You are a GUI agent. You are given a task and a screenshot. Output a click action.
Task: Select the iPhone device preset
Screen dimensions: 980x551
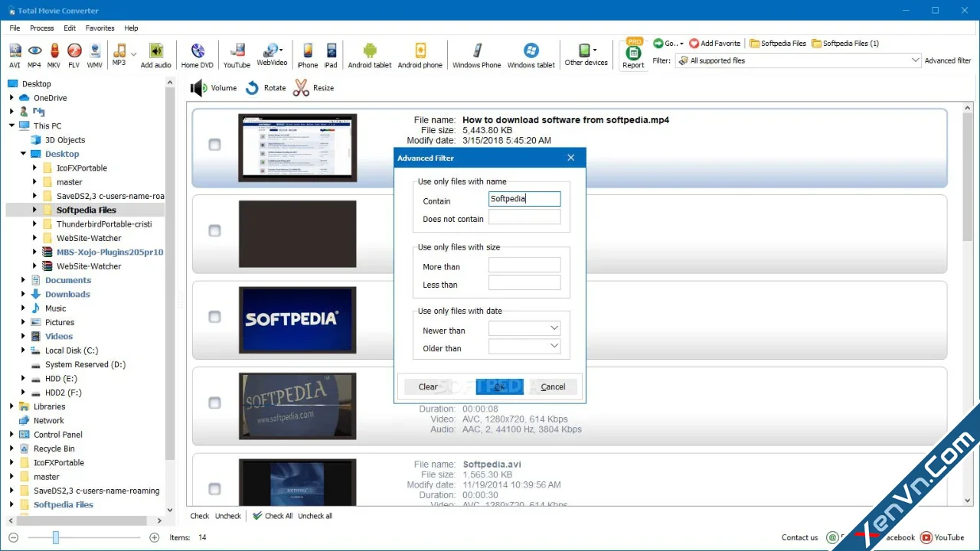coord(308,55)
